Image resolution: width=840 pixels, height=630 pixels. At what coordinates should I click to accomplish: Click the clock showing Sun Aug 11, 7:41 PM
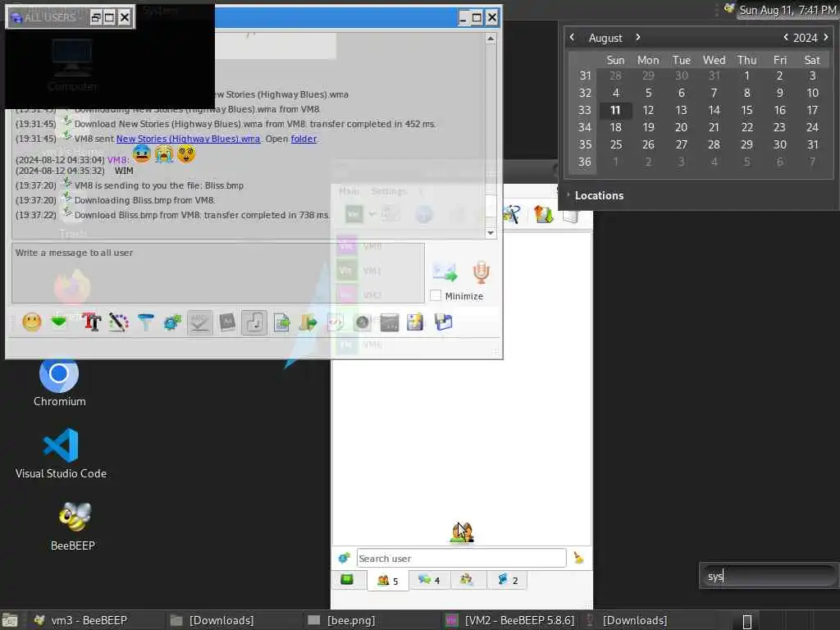point(787,10)
